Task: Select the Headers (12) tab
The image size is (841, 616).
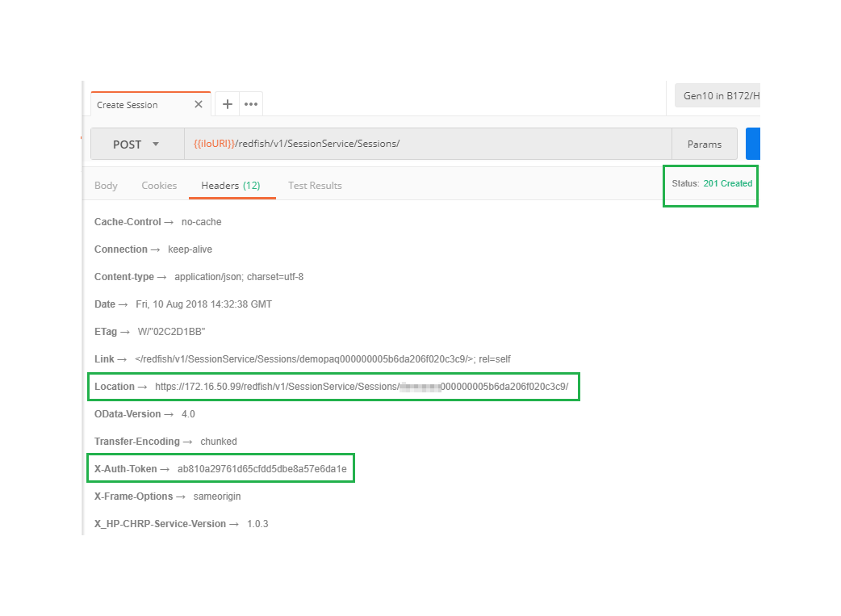Action: pos(231,186)
